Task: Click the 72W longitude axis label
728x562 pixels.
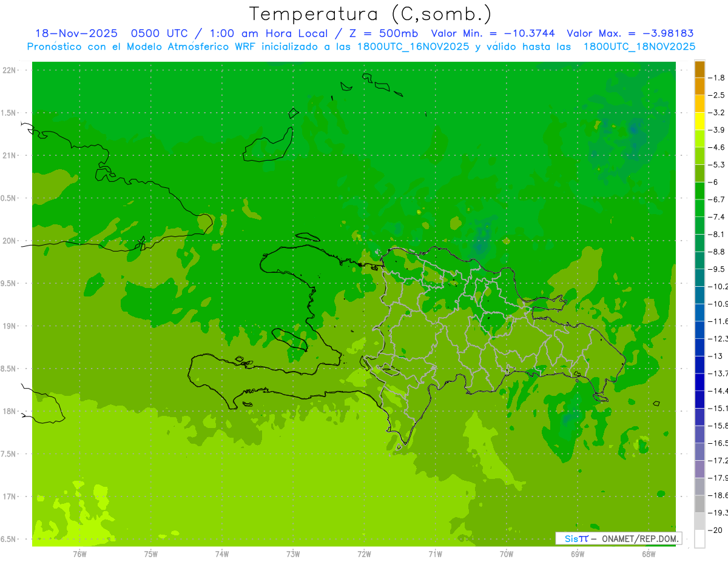Action: [x=364, y=554]
